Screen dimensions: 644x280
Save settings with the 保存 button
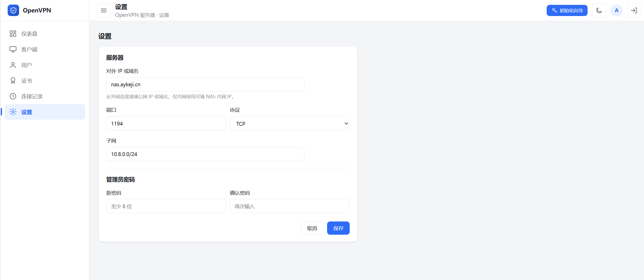(338, 228)
